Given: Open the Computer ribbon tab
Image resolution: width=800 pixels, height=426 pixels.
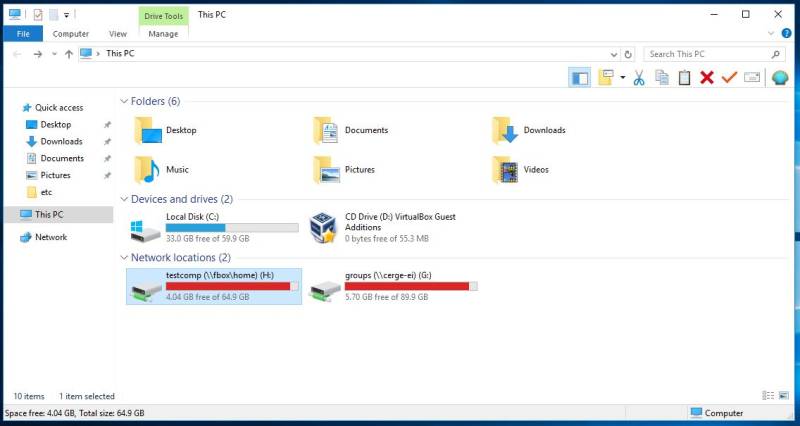Looking at the screenshot, I should (71, 34).
